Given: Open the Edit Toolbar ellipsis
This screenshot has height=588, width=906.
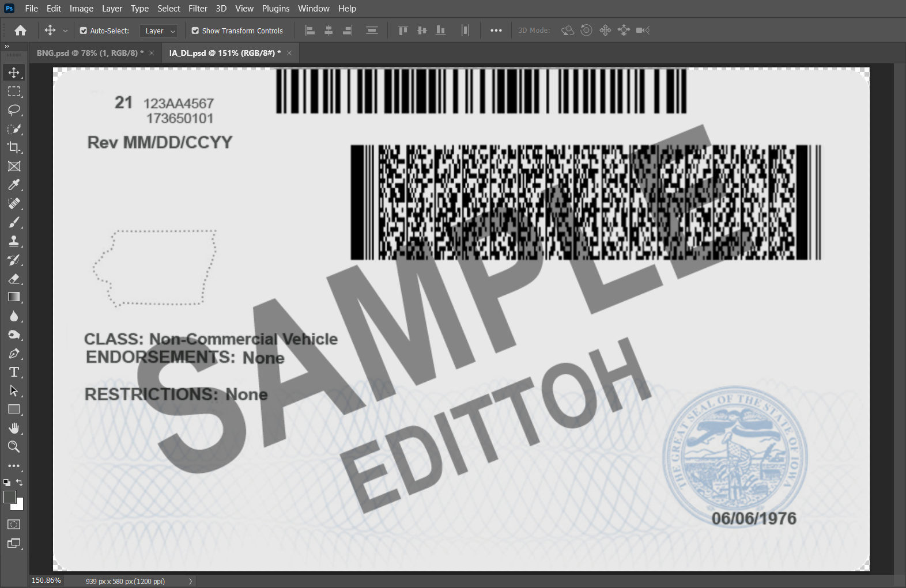Looking at the screenshot, I should tap(14, 466).
